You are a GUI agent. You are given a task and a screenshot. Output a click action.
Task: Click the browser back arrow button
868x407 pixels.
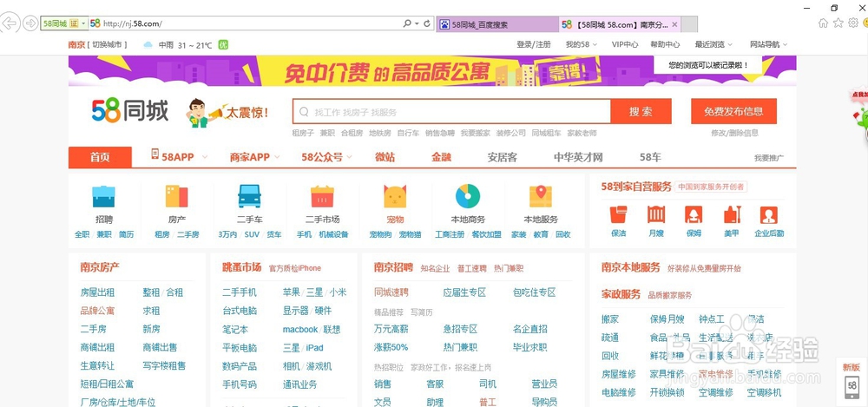click(9, 23)
